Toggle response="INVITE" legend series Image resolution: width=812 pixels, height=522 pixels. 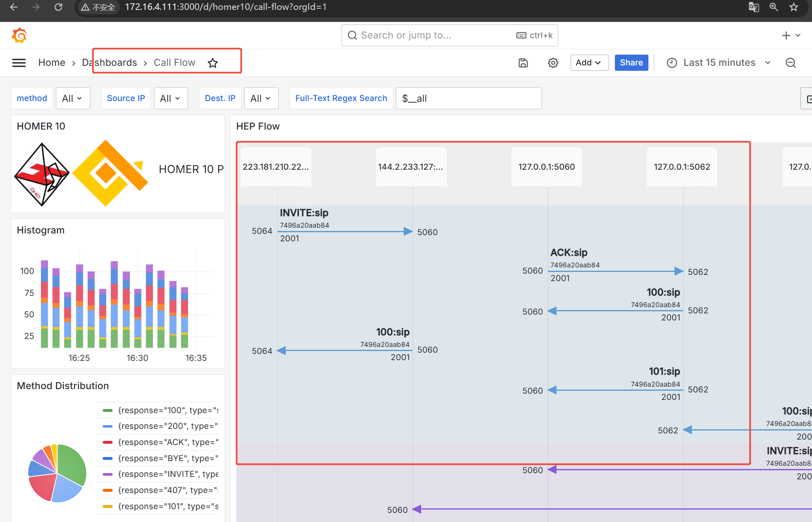click(x=168, y=474)
